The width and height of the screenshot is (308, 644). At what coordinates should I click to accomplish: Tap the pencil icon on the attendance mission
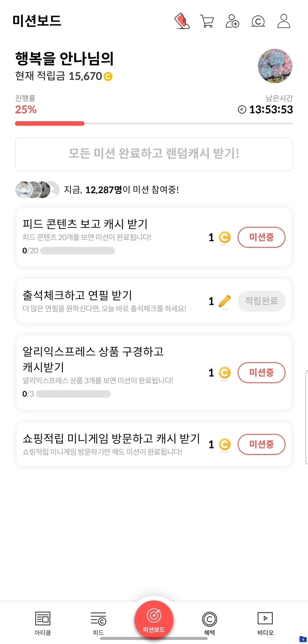tap(225, 301)
